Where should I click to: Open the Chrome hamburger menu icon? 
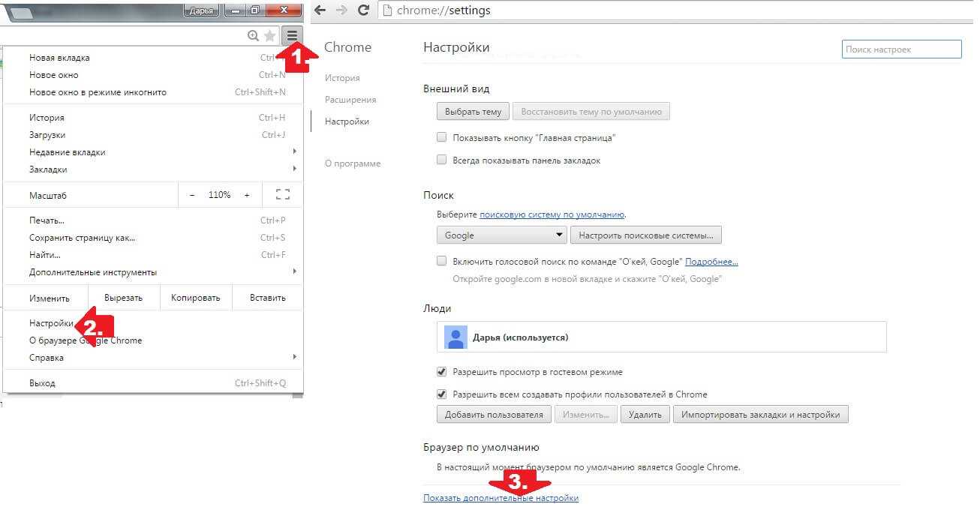[x=292, y=35]
